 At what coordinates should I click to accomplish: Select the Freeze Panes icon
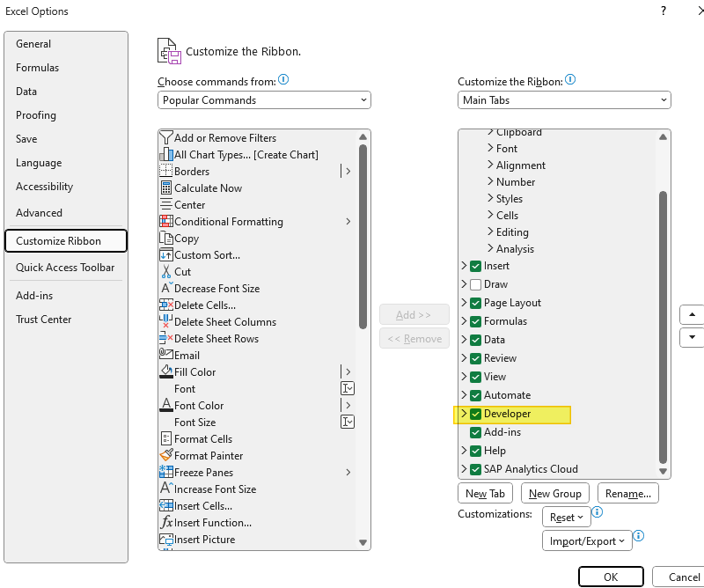tap(166, 472)
